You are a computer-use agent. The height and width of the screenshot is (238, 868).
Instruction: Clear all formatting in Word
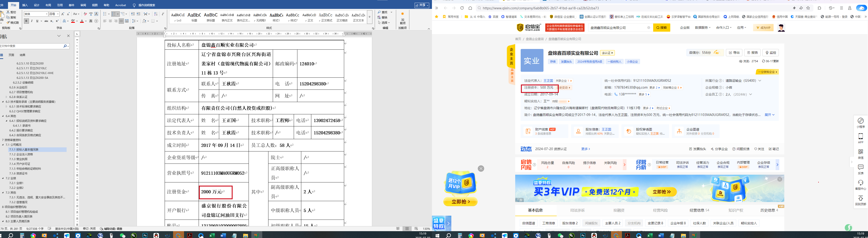[x=85, y=14]
